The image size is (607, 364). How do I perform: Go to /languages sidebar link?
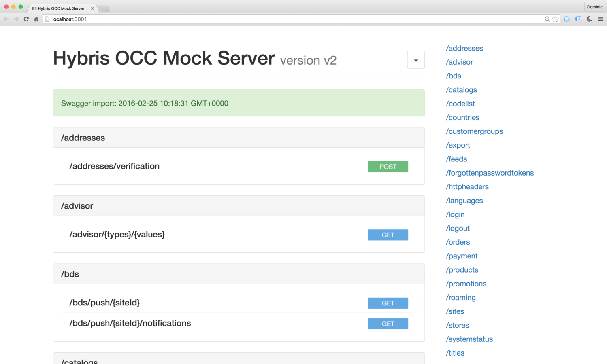[464, 201]
